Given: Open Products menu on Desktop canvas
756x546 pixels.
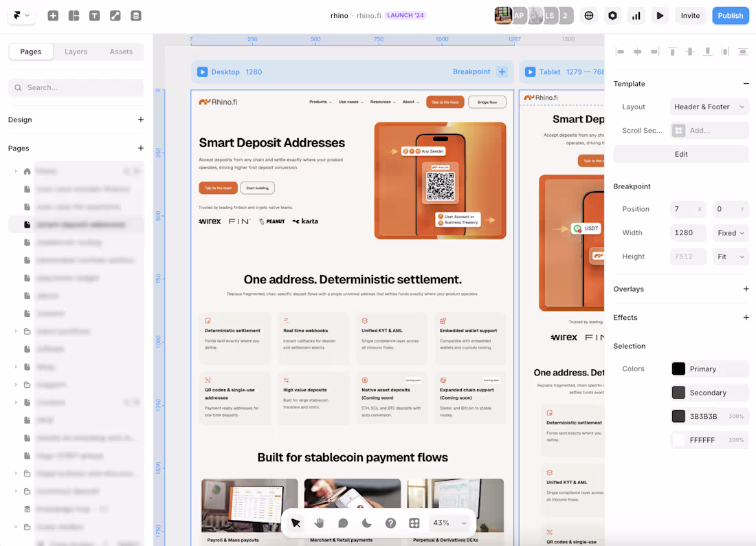Looking at the screenshot, I should pyautogui.click(x=320, y=102).
